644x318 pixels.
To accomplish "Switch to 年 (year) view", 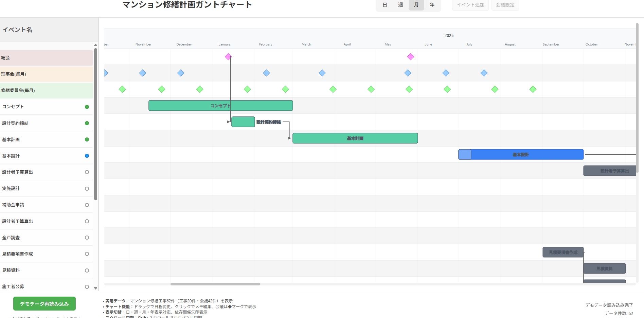I will point(432,5).
